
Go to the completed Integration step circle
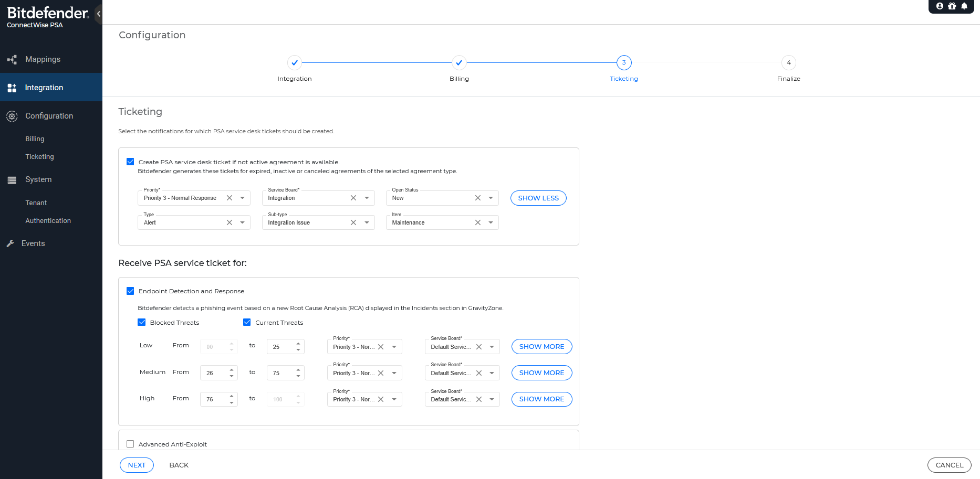(295, 62)
